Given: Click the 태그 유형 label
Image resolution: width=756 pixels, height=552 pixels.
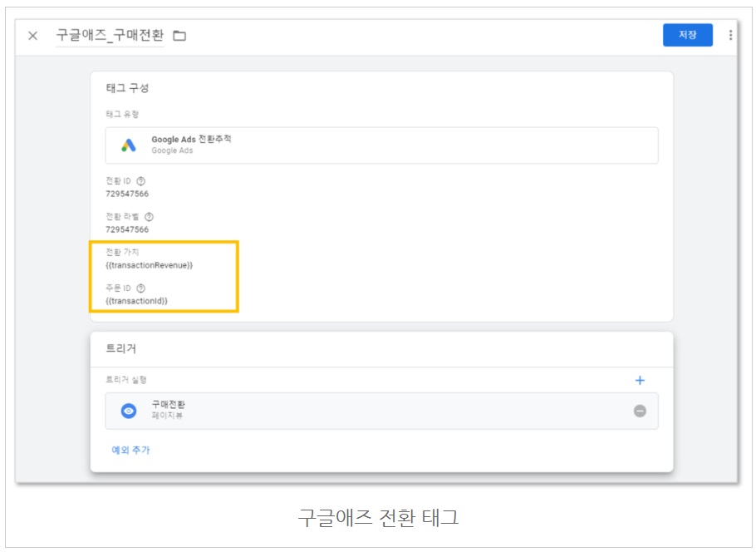Looking at the screenshot, I should [x=122, y=115].
